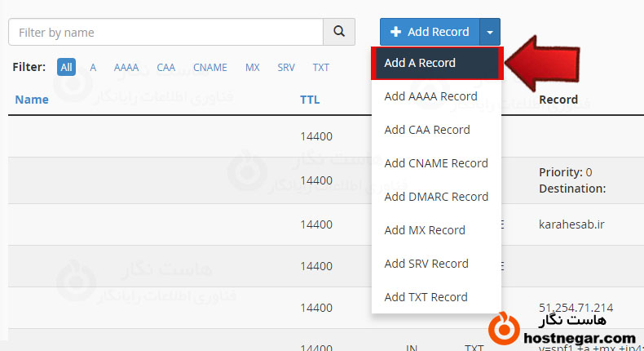Click the search magnifier icon button

pos(339,32)
